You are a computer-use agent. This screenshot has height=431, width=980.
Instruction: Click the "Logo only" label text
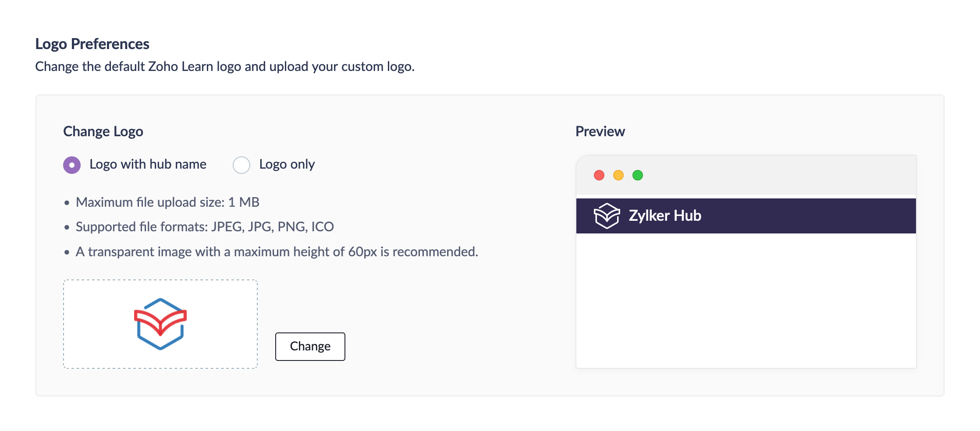[x=287, y=164]
